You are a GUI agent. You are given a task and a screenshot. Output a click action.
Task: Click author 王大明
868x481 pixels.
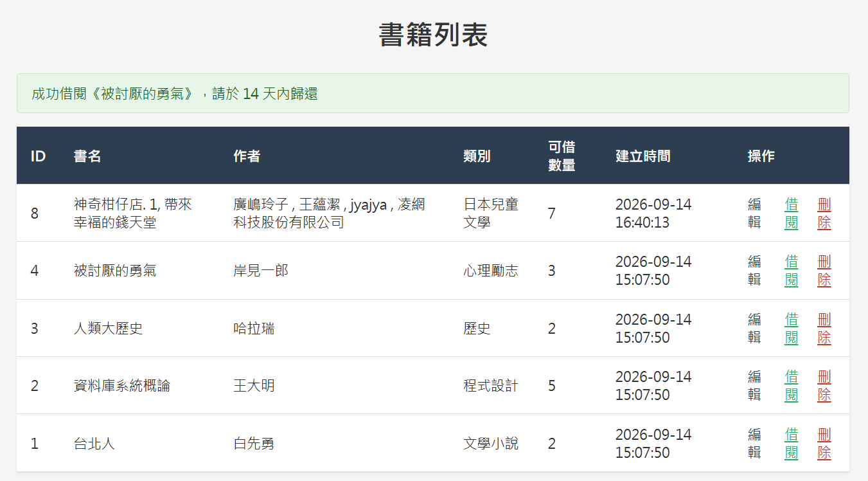pos(254,386)
